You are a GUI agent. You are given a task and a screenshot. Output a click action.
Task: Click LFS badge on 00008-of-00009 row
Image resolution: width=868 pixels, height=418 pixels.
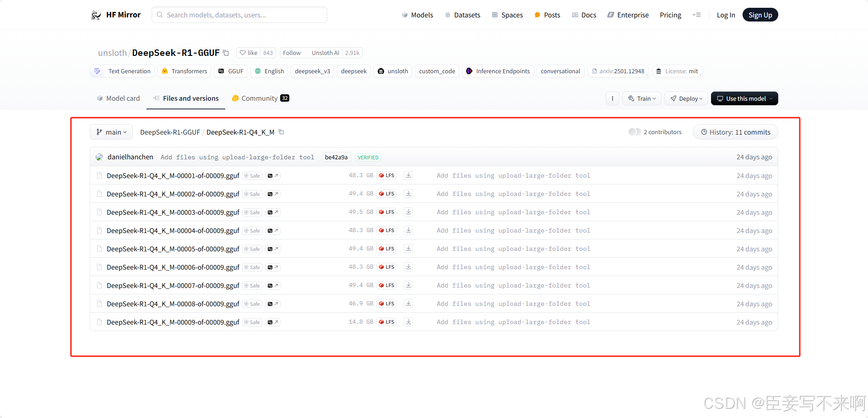(386, 304)
